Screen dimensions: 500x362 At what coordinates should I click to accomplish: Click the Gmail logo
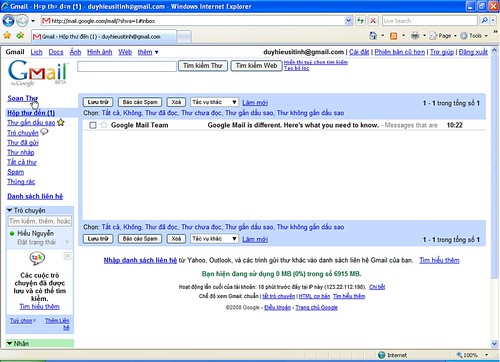point(38,72)
